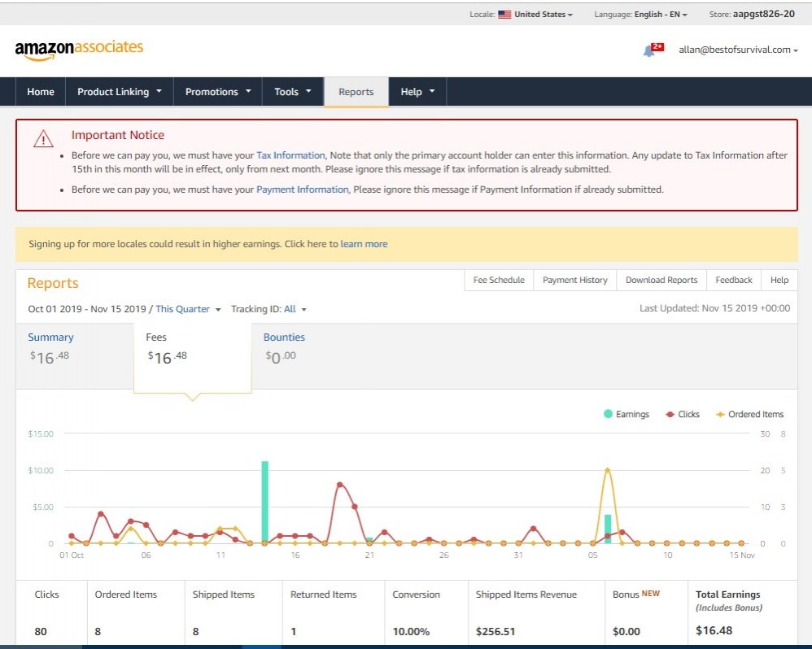Click the Oct 01 2019 - Nov 15 2019 date text

coord(87,309)
